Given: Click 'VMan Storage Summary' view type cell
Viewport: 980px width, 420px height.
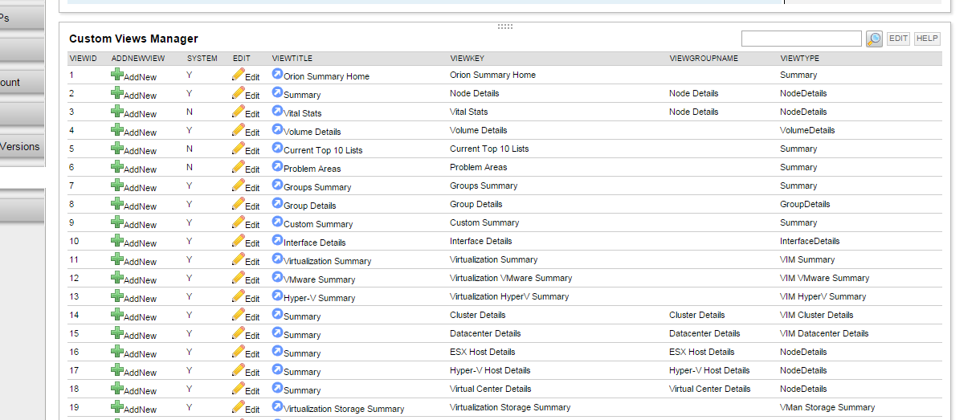Looking at the screenshot, I should coord(827,407).
